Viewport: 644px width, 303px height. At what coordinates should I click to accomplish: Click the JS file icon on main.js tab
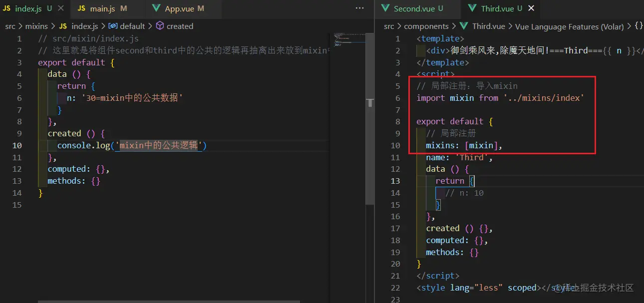point(81,8)
